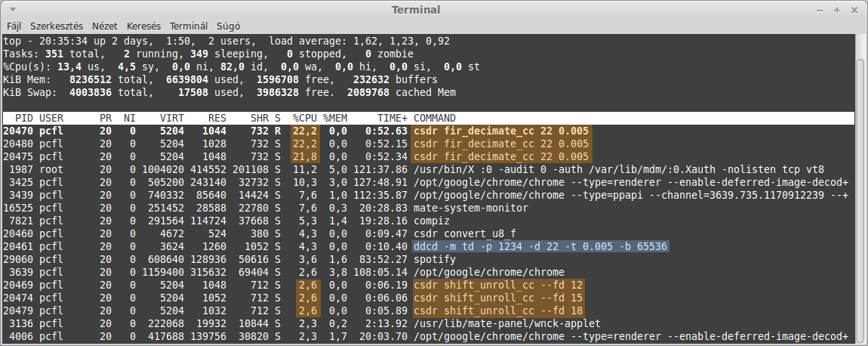
Task: Click the PID 20470 process row
Action: (426, 131)
